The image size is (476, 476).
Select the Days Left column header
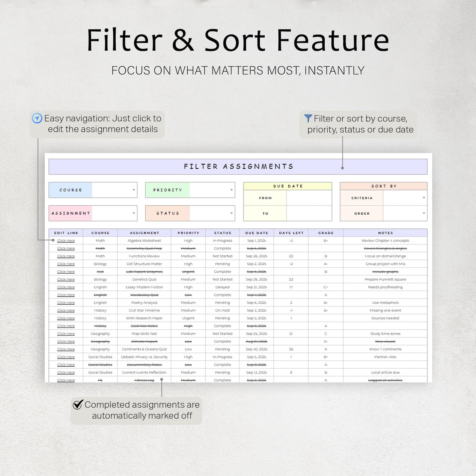click(x=291, y=233)
